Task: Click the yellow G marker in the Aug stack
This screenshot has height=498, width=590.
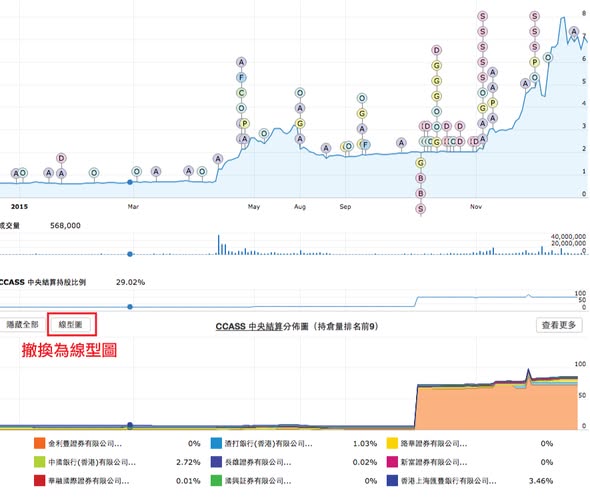Action: pos(300,123)
